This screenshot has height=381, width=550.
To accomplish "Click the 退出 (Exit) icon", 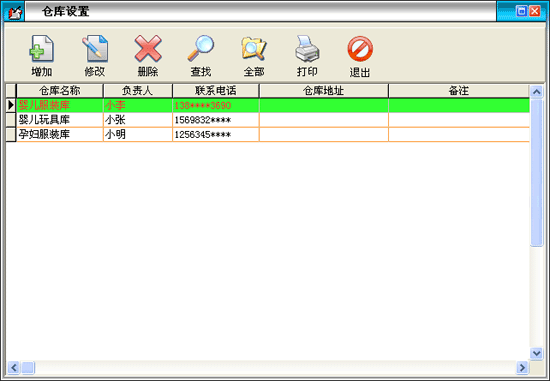I will (x=360, y=49).
